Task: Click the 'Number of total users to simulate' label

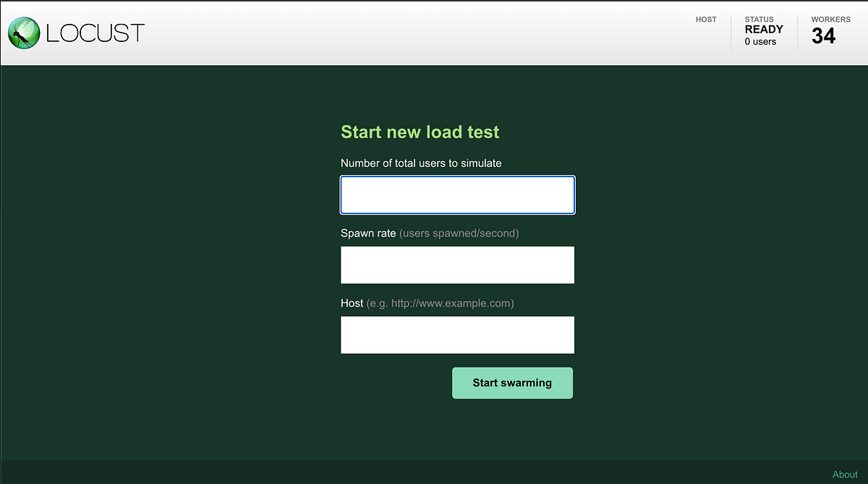Action: pos(421,163)
